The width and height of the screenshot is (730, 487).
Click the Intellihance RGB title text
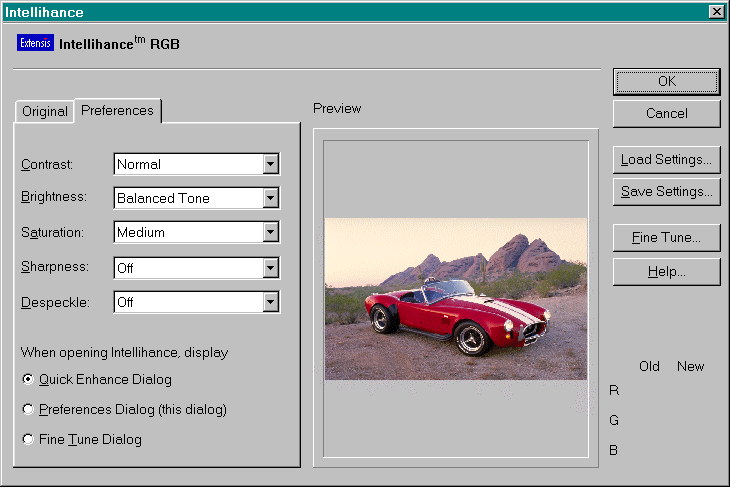tap(119, 43)
